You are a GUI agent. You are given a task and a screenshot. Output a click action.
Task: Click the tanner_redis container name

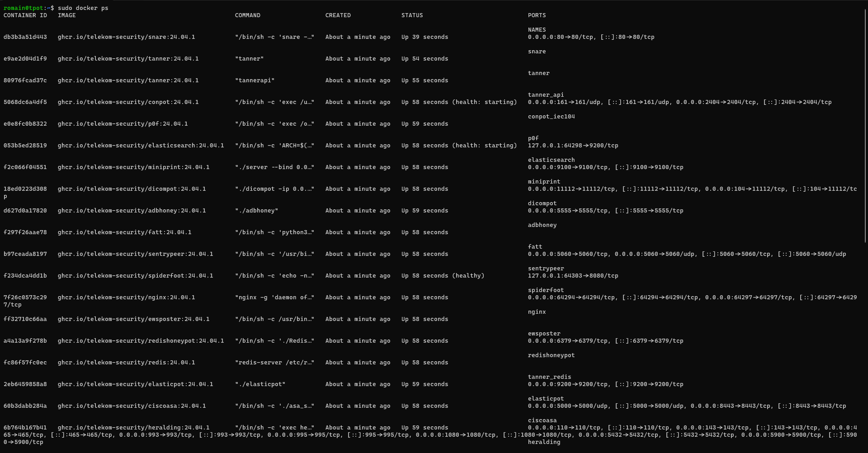pyautogui.click(x=549, y=377)
